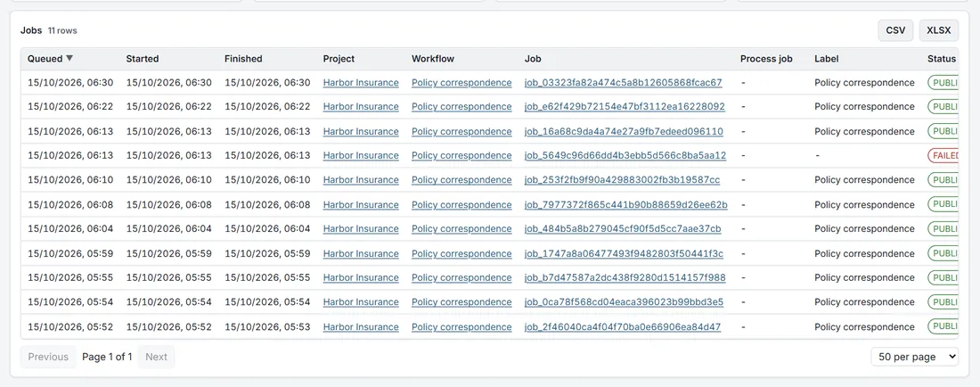Go to the Next page

(156, 357)
